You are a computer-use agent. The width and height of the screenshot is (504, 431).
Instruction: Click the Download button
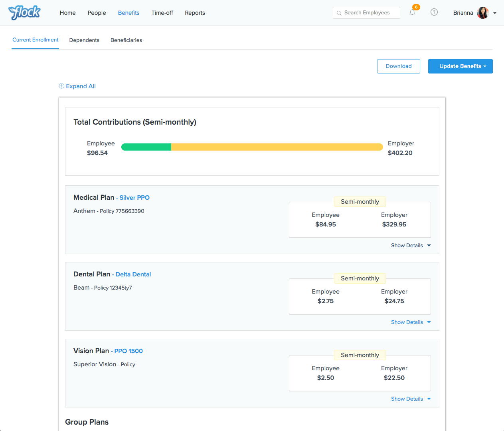tap(399, 66)
